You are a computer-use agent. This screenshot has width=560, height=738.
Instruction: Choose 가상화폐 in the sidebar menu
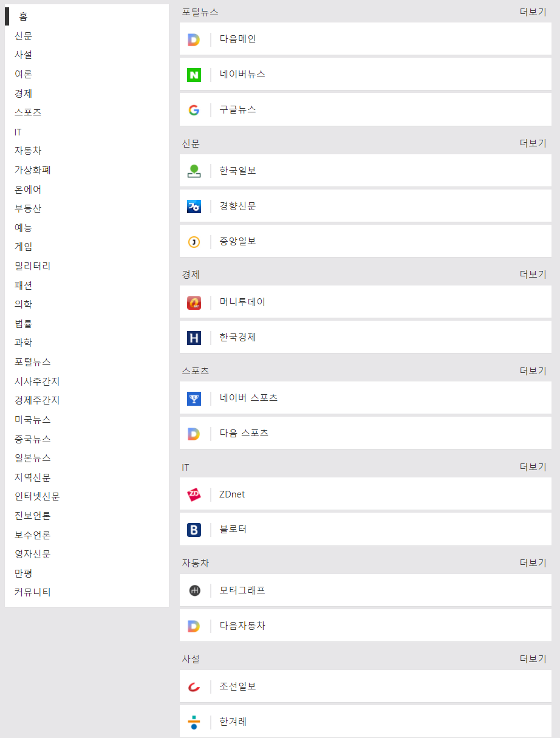pyautogui.click(x=33, y=170)
